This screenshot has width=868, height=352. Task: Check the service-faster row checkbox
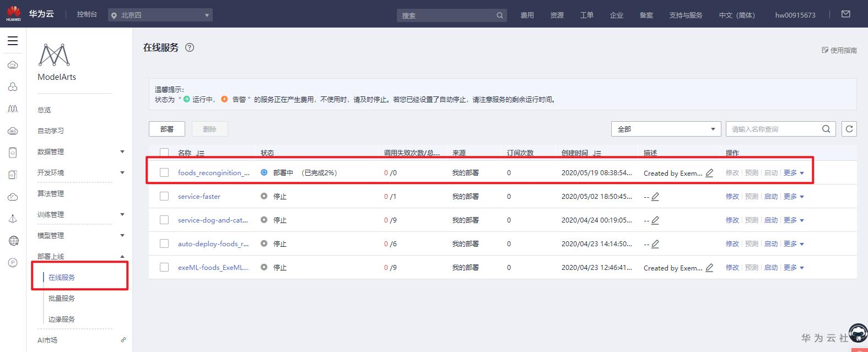coord(164,196)
